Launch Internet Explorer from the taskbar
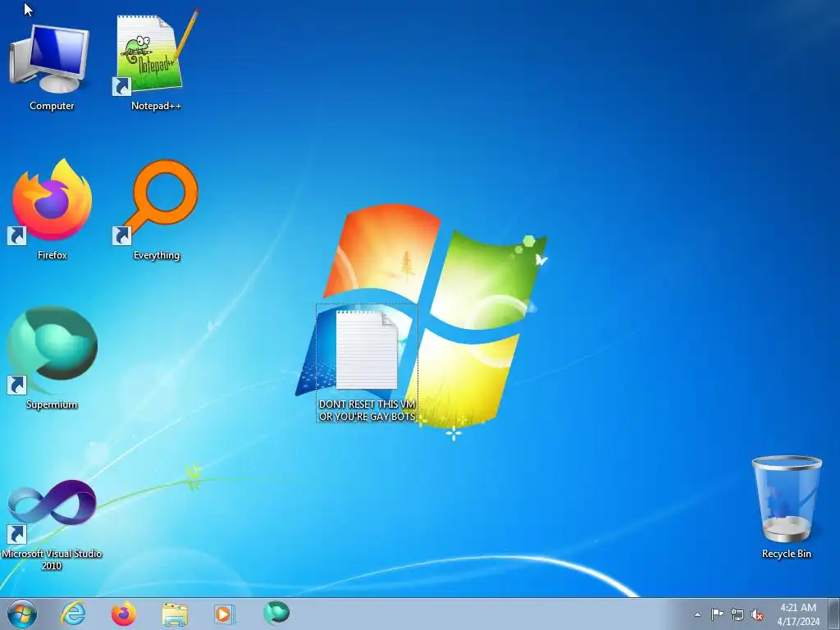The height and width of the screenshot is (630, 840). click(x=73, y=614)
